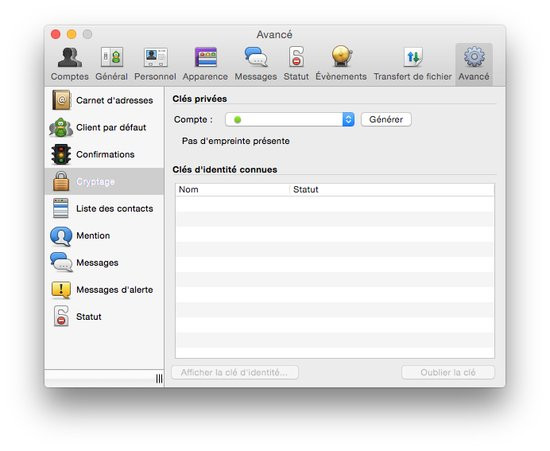
Task: Select Cryptage padlock item
Action: (104, 181)
